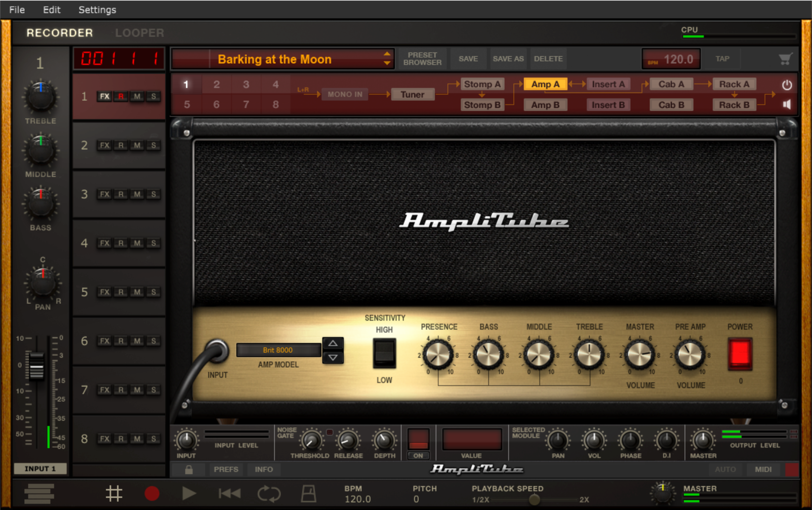This screenshot has height=510, width=812.
Task: Toggle the grid snap icon
Action: (114, 493)
